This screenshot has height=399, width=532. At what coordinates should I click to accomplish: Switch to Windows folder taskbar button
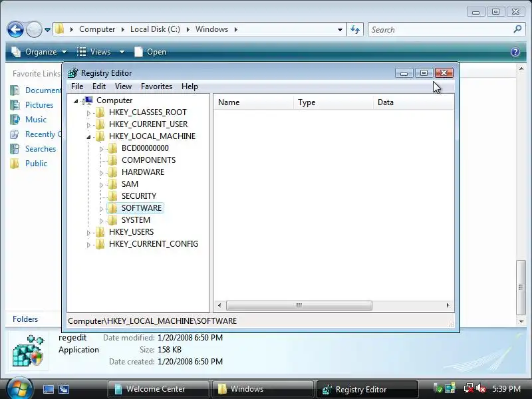coord(263,389)
